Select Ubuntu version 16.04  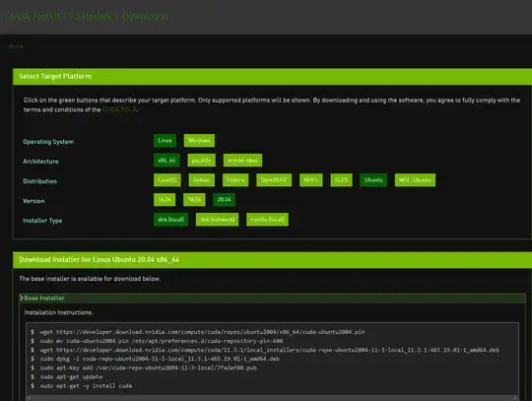[x=165, y=199]
